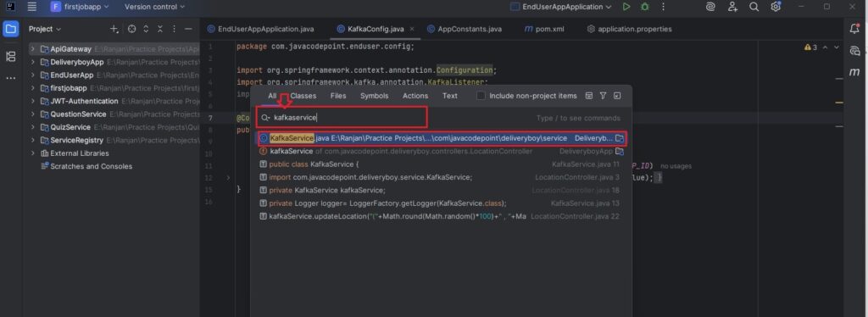Open the Maven tool window icon

tap(854, 73)
